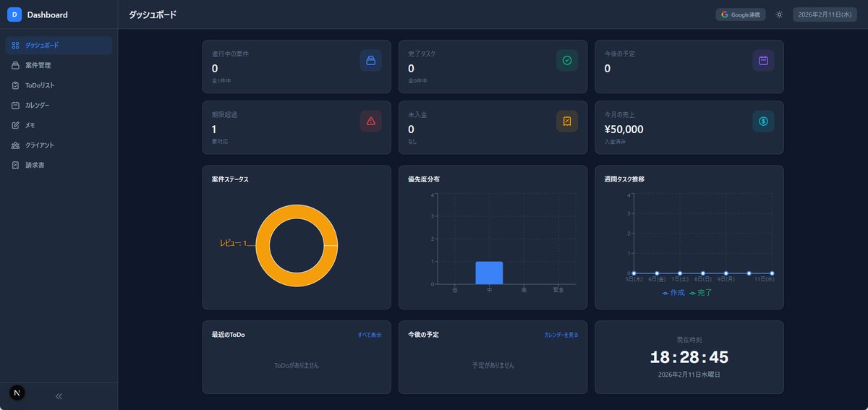Click the Google連携 button
The width and height of the screenshot is (868, 410).
(x=741, y=14)
